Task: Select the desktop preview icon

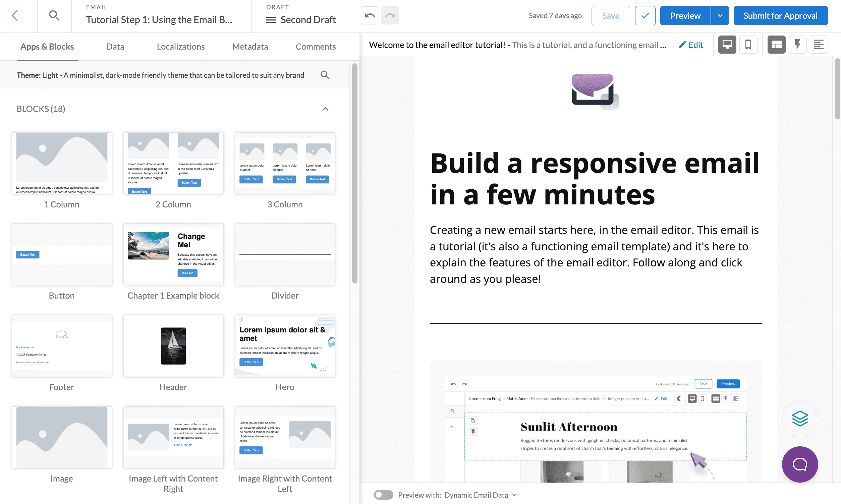Action: pyautogui.click(x=727, y=45)
